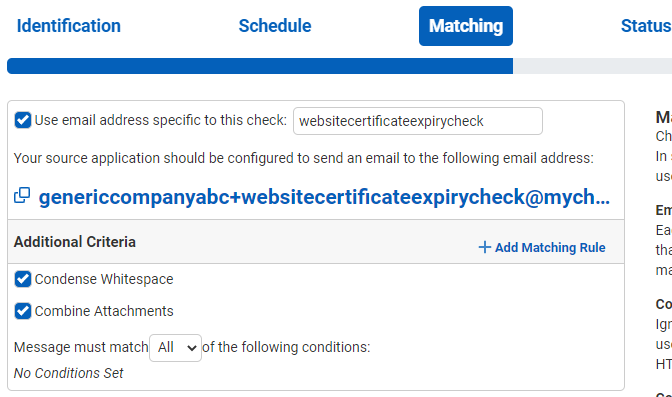Click the Additional Criteria section header
The height and width of the screenshot is (397, 672).
pyautogui.click(x=75, y=242)
